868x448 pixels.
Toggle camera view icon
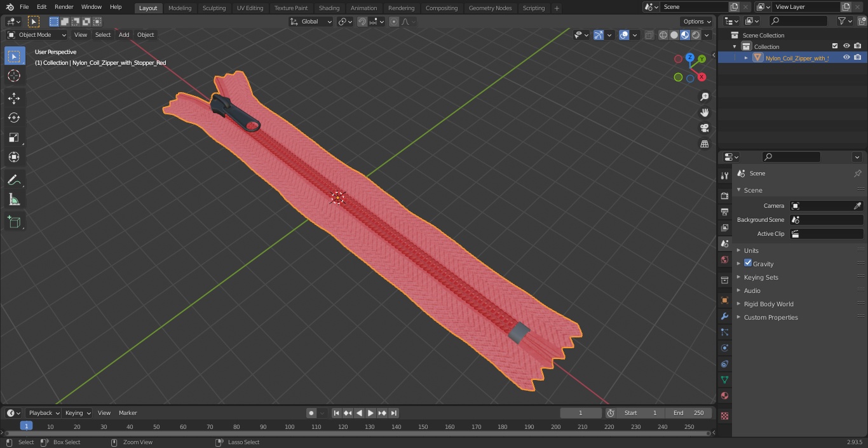[704, 128]
